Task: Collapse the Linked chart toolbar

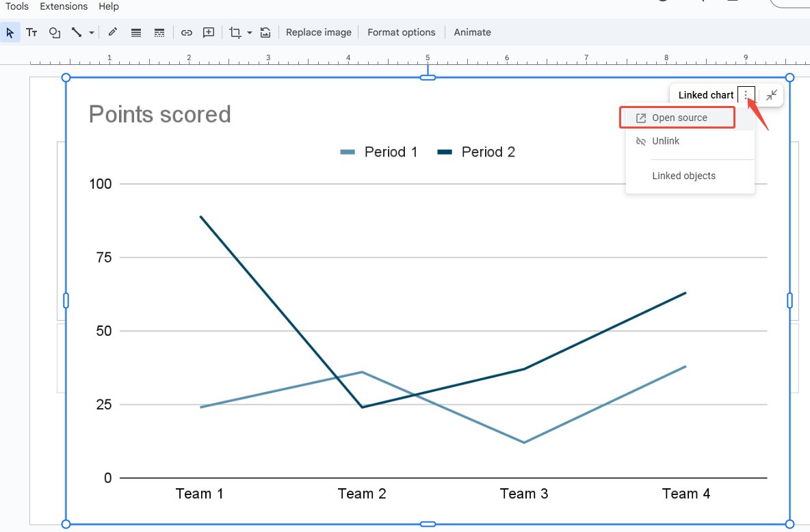Action: [x=772, y=95]
